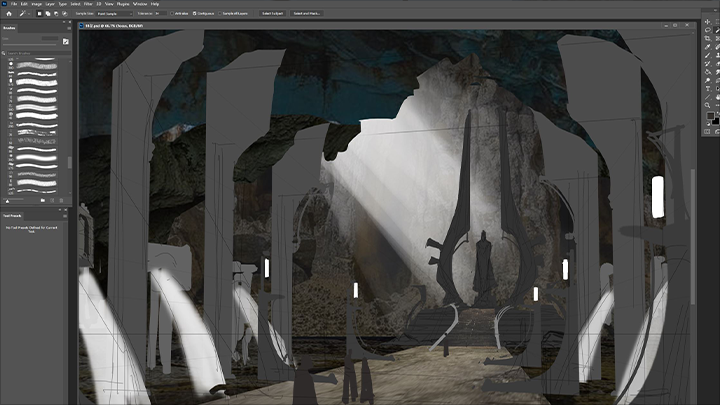Click the document title tab

(112, 26)
